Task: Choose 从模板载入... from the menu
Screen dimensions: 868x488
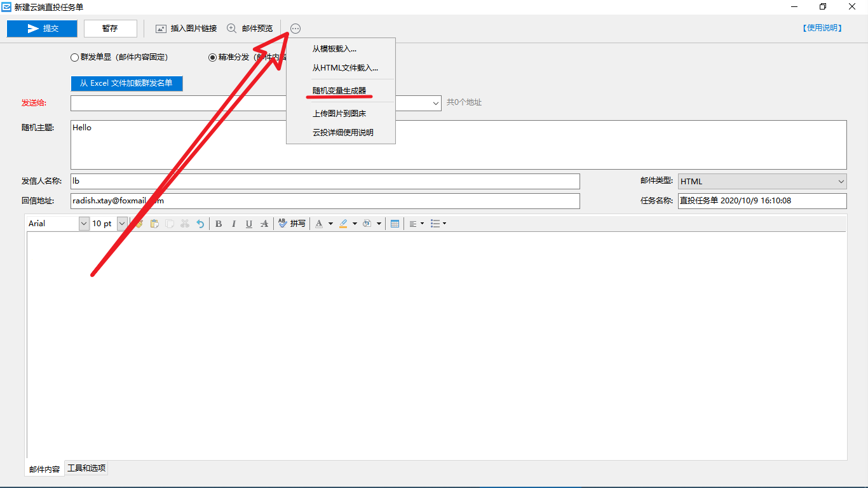Action: point(334,49)
